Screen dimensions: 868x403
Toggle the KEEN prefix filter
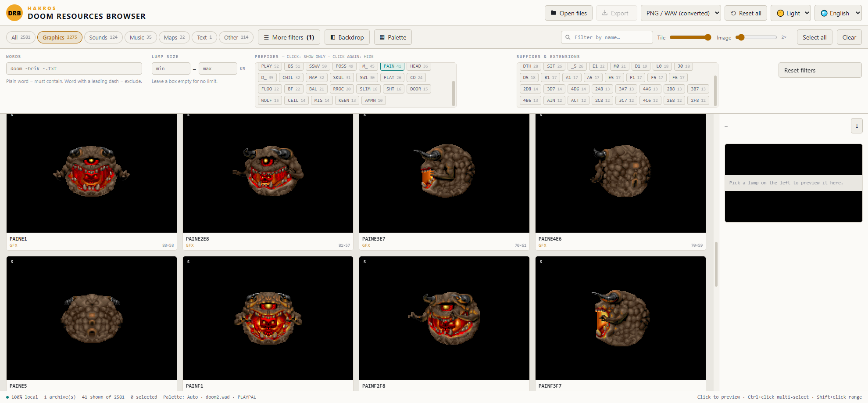[x=347, y=101]
